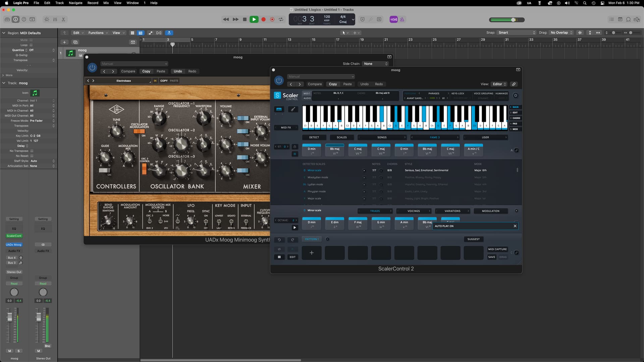Image resolution: width=644 pixels, height=362 pixels.
Task: Toggle the purple Metronome button
Action: pos(402,19)
